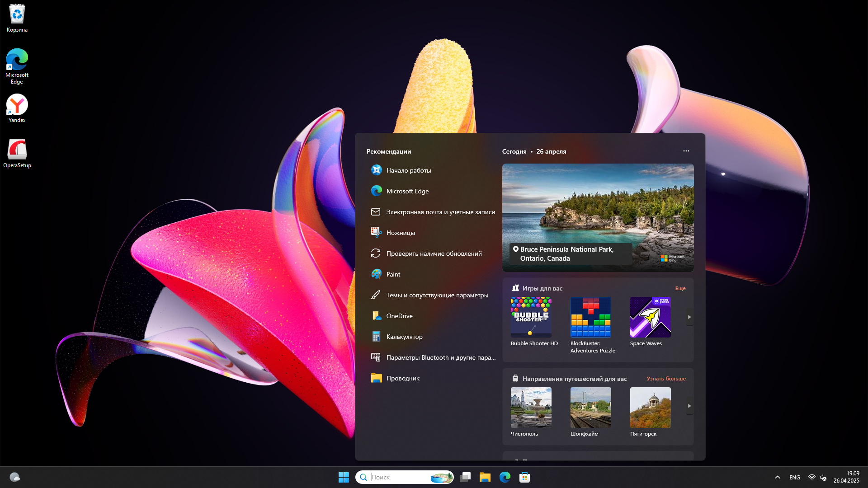Open Microsoft Edge from the taskbar
Viewport: 868px width, 488px height.
[x=505, y=477]
